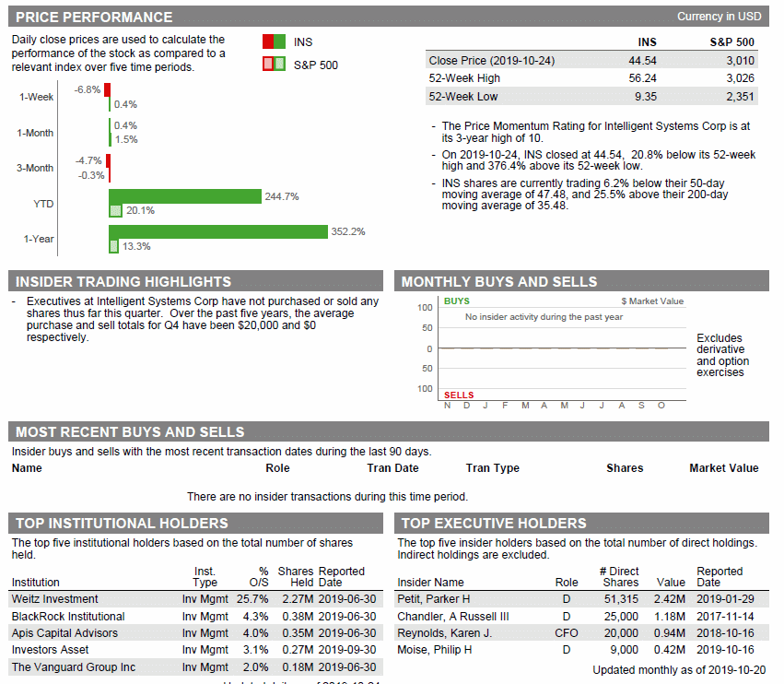Screen dimensions: 784x684
Task: Click the red-green INS legend swatch
Action: [274, 41]
